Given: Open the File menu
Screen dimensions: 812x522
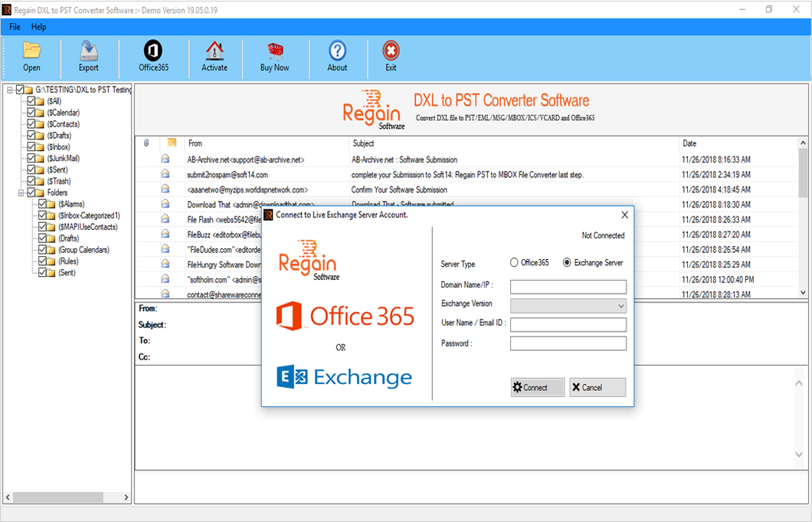Looking at the screenshot, I should click(x=14, y=26).
